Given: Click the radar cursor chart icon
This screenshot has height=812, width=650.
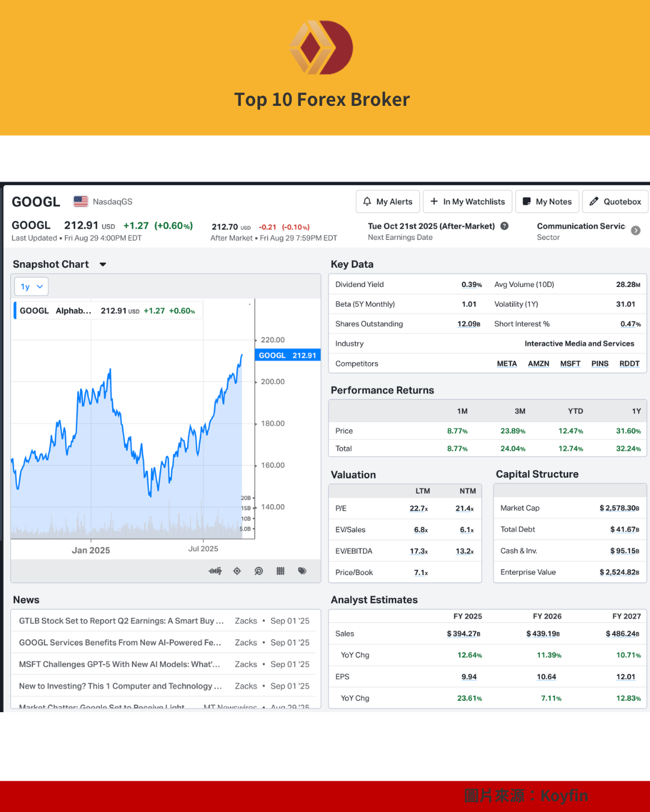Looking at the screenshot, I should pyautogui.click(x=259, y=571).
